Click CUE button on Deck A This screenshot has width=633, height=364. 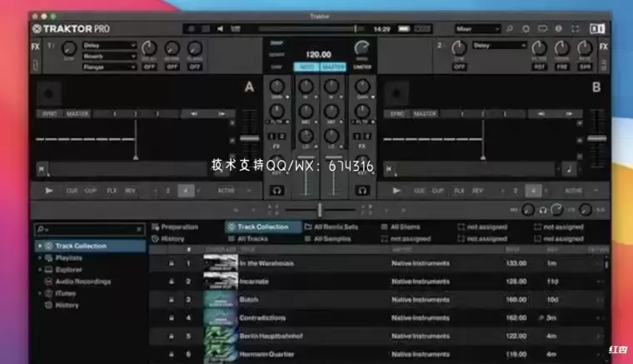pyautogui.click(x=72, y=191)
